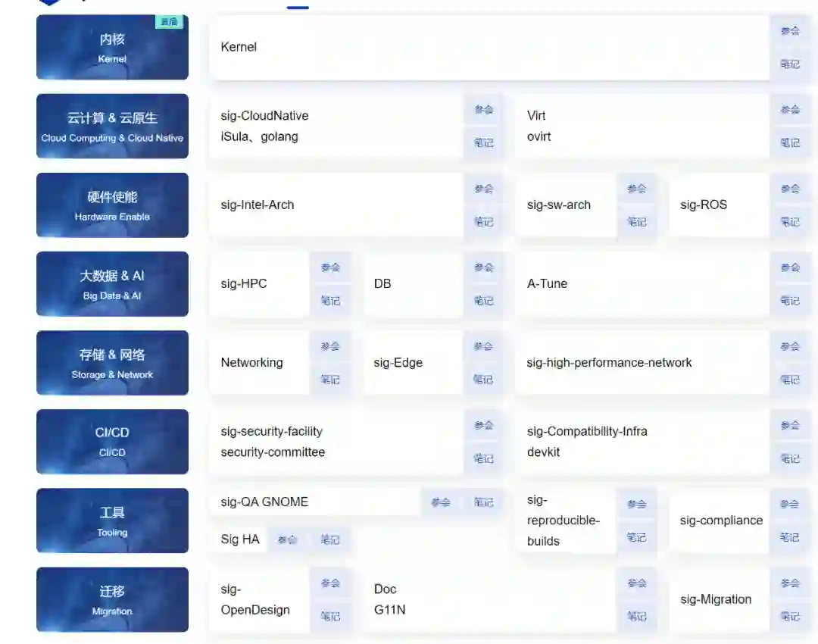Open sig-reproducible-builds 笔记 notes
The width and height of the screenshot is (818, 644).
pyautogui.click(x=636, y=537)
